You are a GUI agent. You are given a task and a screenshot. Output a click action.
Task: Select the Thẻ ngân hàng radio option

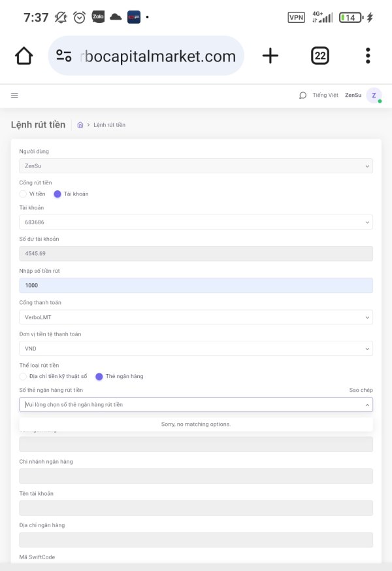(99, 376)
